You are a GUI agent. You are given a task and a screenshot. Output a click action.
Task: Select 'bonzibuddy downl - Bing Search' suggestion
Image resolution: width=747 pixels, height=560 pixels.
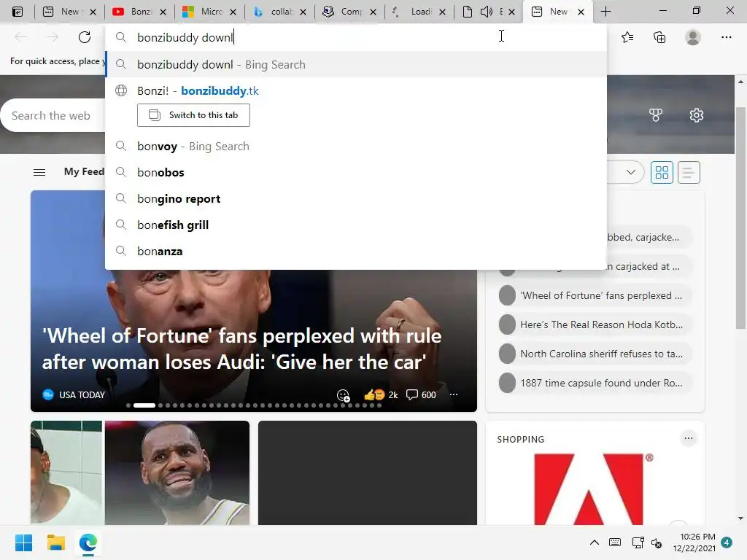pyautogui.click(x=356, y=64)
